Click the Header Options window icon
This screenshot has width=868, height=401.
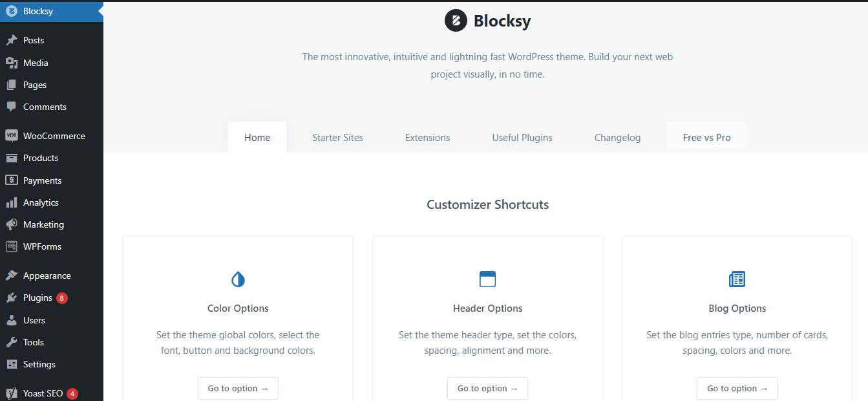(x=487, y=279)
